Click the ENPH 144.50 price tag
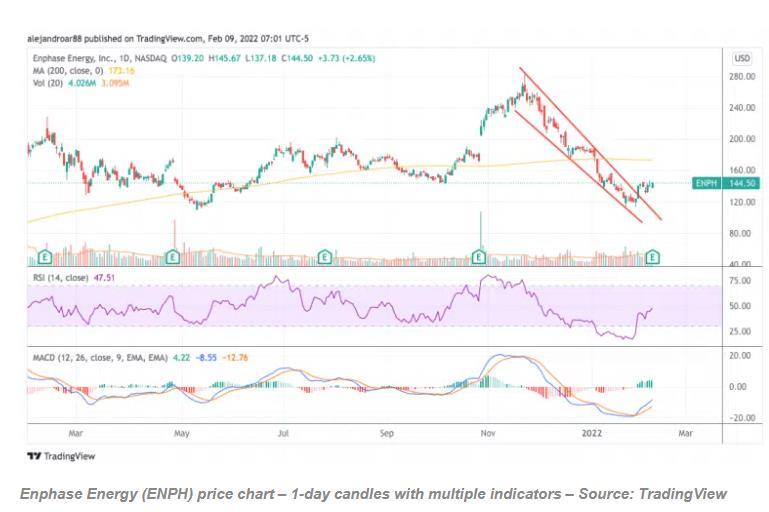769x512 pixels. (x=726, y=183)
